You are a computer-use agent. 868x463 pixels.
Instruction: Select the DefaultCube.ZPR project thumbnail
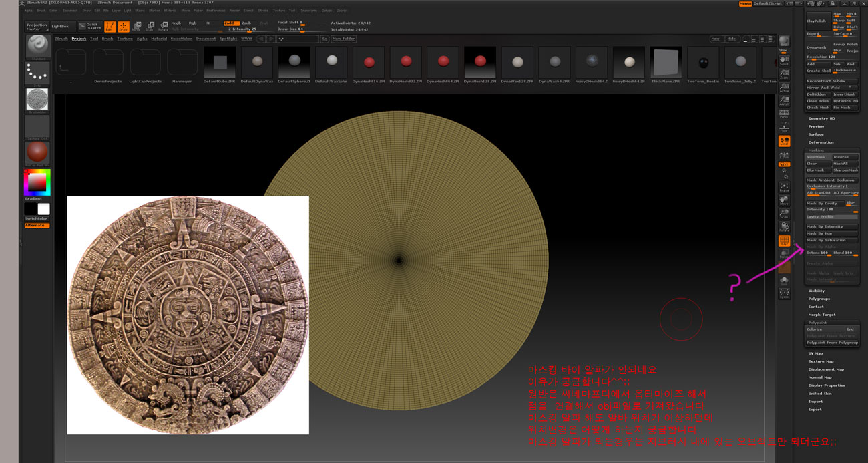(220, 64)
